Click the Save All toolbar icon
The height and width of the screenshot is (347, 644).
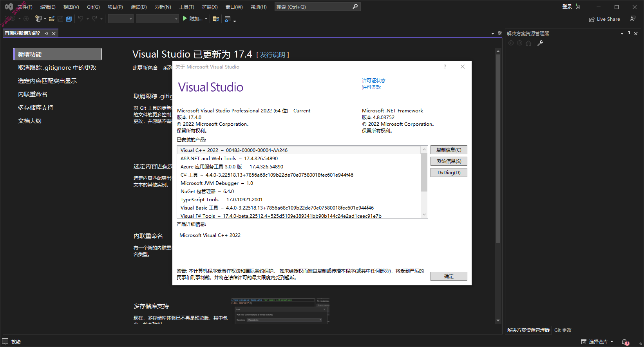69,18
